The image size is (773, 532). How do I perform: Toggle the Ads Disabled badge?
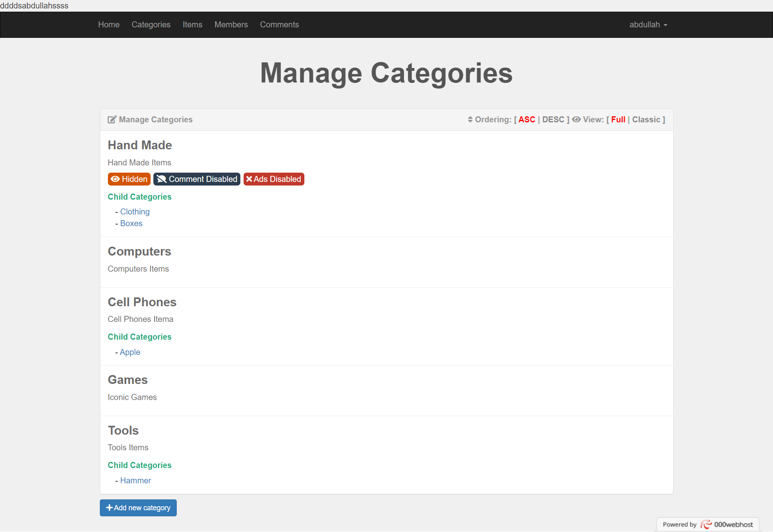(x=274, y=179)
